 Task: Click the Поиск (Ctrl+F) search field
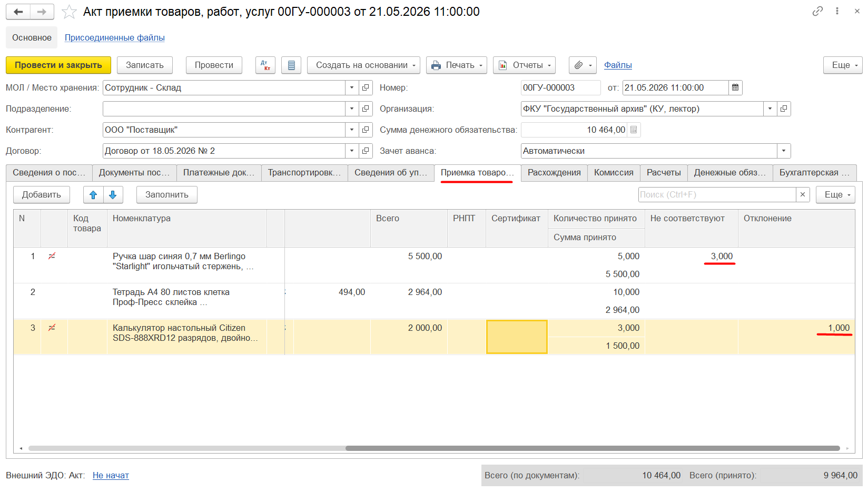pyautogui.click(x=717, y=194)
